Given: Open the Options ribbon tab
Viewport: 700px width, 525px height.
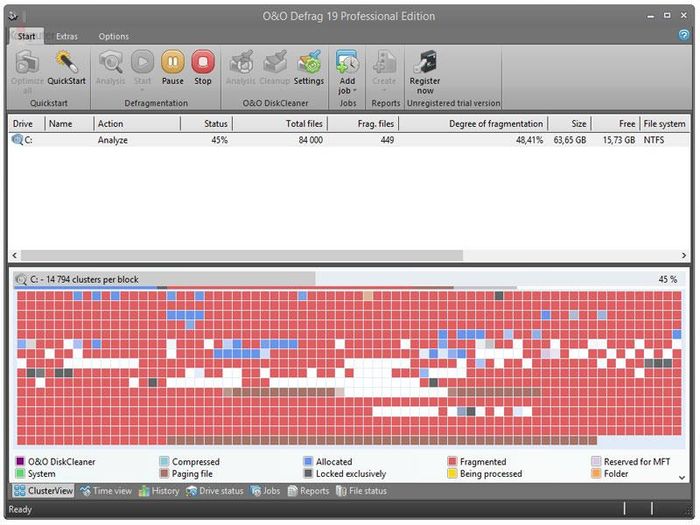Looking at the screenshot, I should coord(113,36).
